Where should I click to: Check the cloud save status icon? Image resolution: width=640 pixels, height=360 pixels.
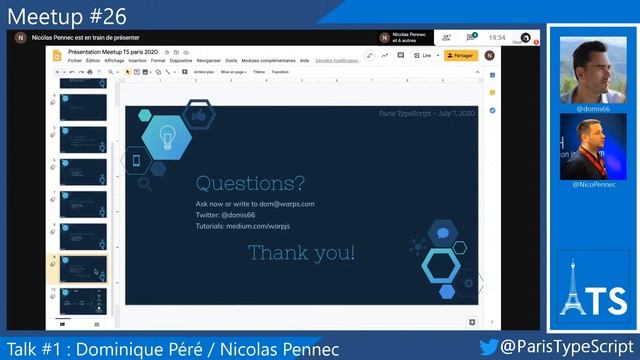[x=186, y=52]
